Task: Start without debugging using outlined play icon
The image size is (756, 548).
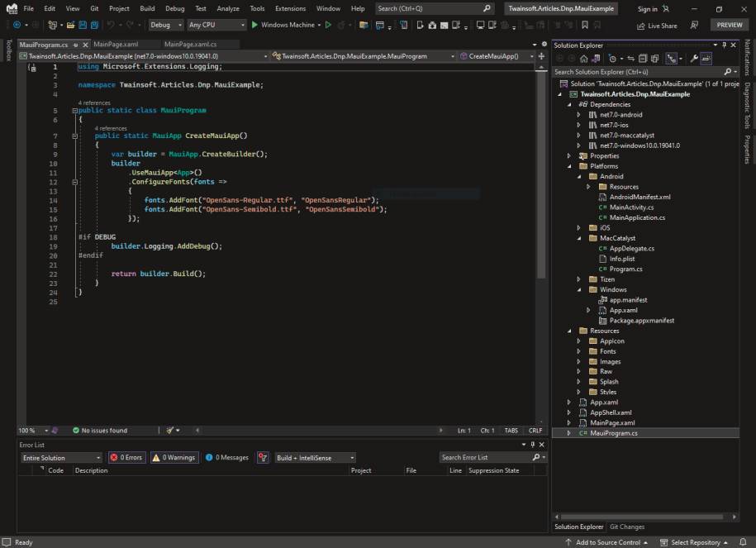Action: [328, 25]
